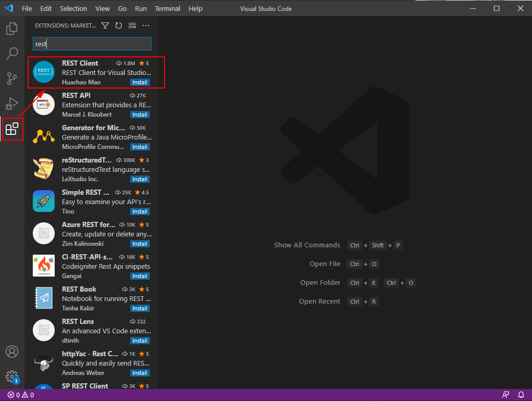Open the Run menu

click(141, 8)
